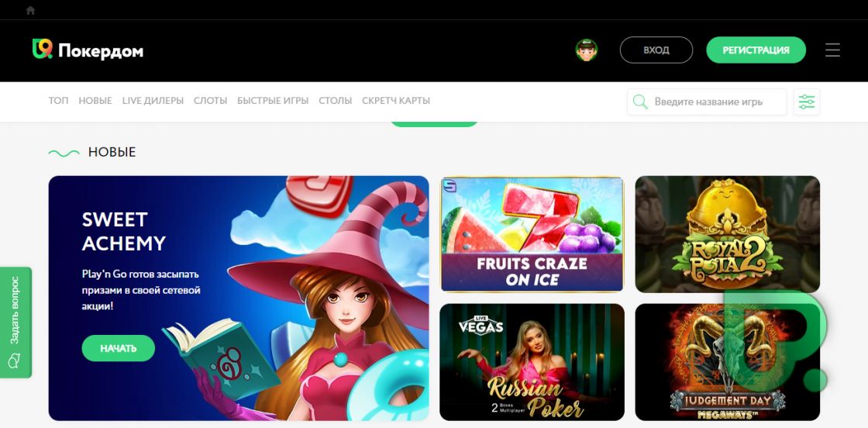This screenshot has height=428, width=868.
Task: Switch to the НОВЫЕ tab
Action: pos(95,101)
